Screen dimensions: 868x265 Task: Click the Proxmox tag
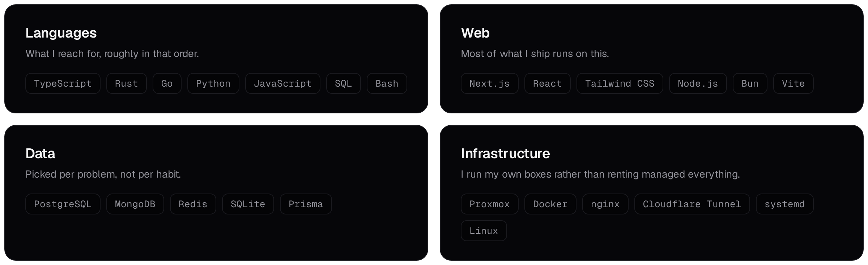tap(490, 204)
